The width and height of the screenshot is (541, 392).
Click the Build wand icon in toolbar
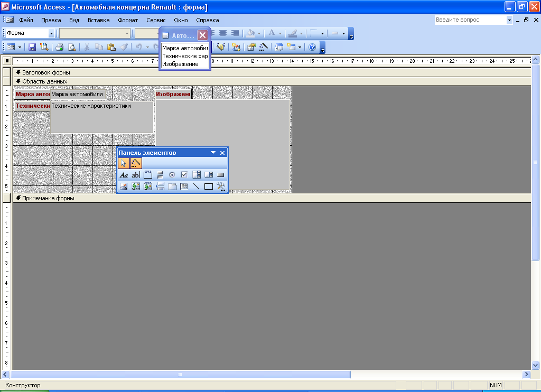pos(263,47)
